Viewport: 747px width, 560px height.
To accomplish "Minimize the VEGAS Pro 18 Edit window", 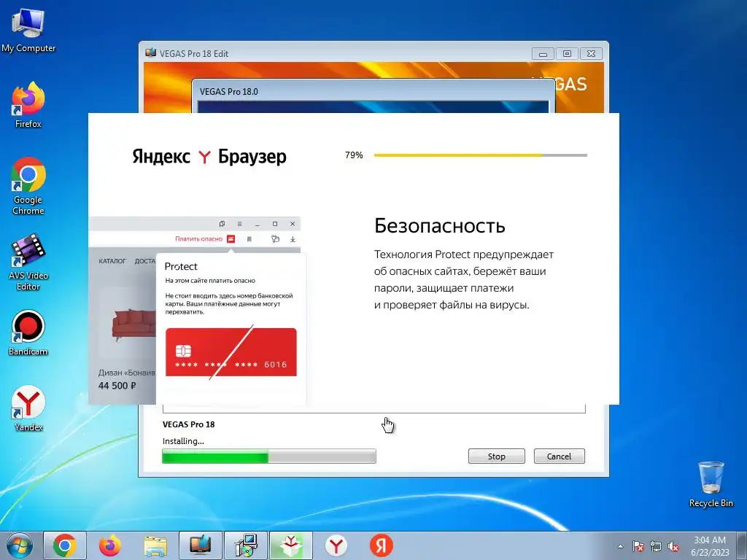I will click(x=543, y=54).
